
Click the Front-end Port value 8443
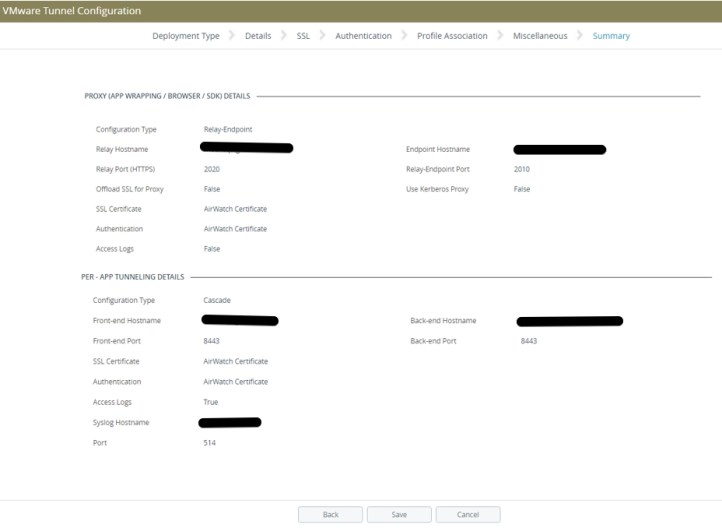211,341
